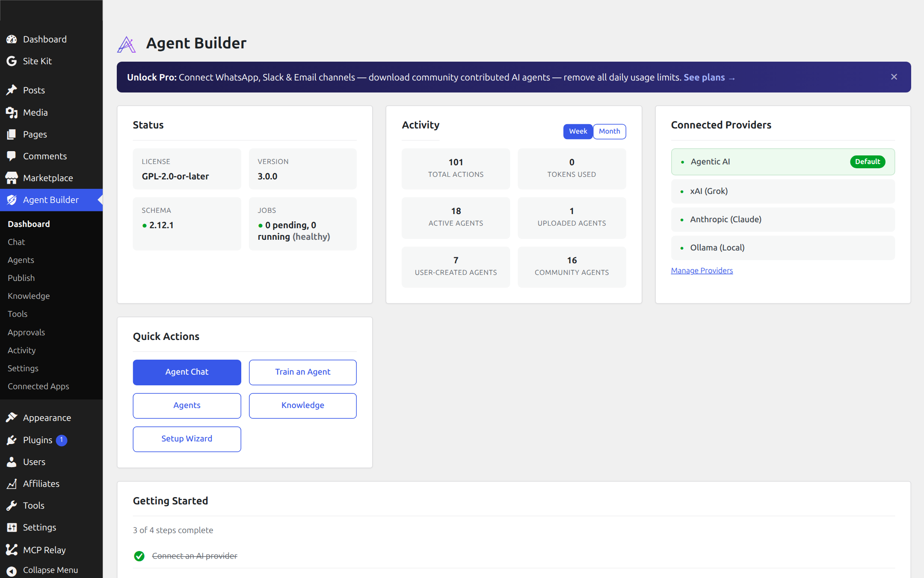This screenshot has height=578, width=924.
Task: Launch the Setup Wizard
Action: point(187,439)
